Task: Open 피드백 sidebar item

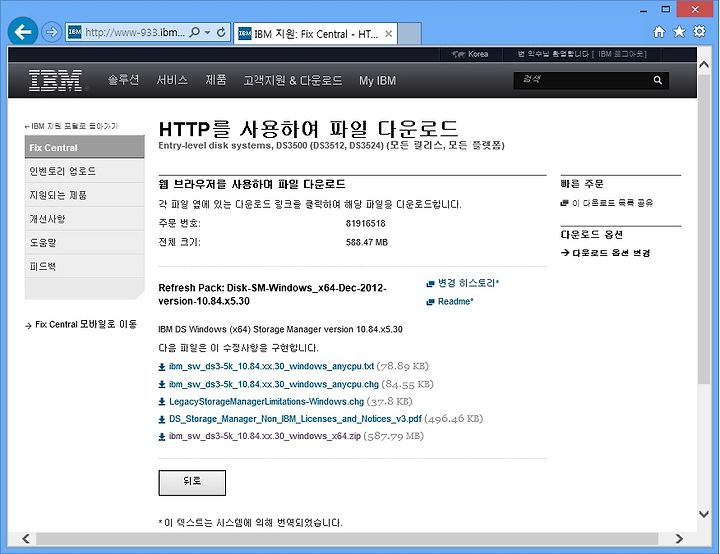Action: (x=84, y=266)
